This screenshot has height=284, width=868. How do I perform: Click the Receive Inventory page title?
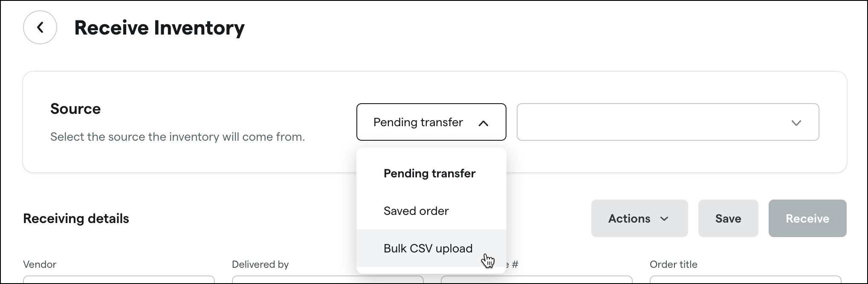point(160,27)
